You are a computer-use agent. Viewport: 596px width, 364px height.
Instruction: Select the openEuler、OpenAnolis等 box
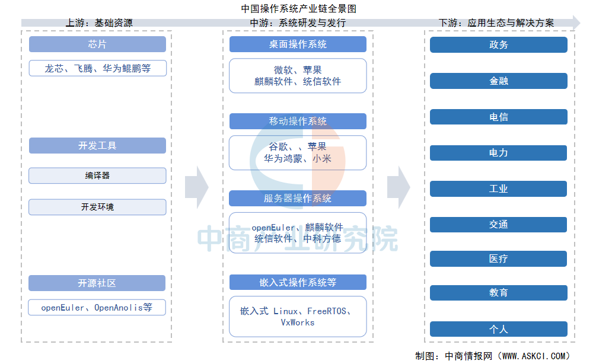pyautogui.click(x=97, y=308)
